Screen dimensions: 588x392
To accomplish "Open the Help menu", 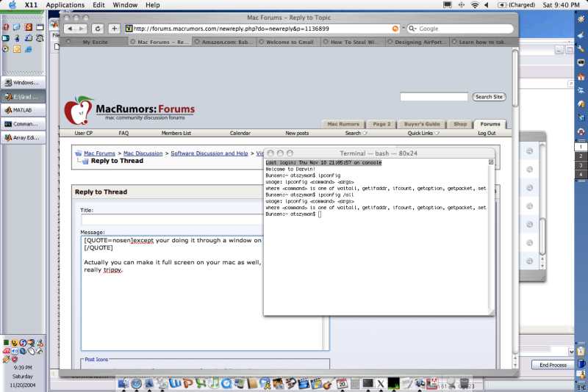I will click(x=153, y=5).
